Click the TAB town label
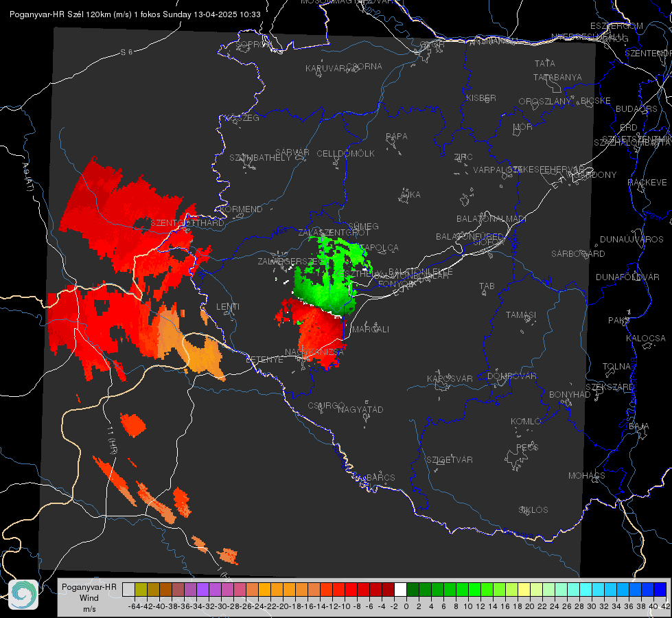672x618 pixels. click(x=487, y=286)
